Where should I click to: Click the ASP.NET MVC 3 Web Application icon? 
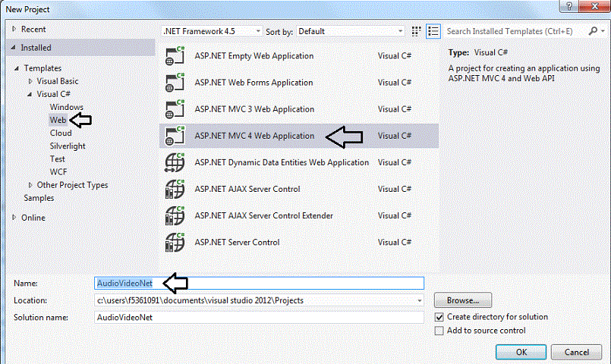[175, 109]
